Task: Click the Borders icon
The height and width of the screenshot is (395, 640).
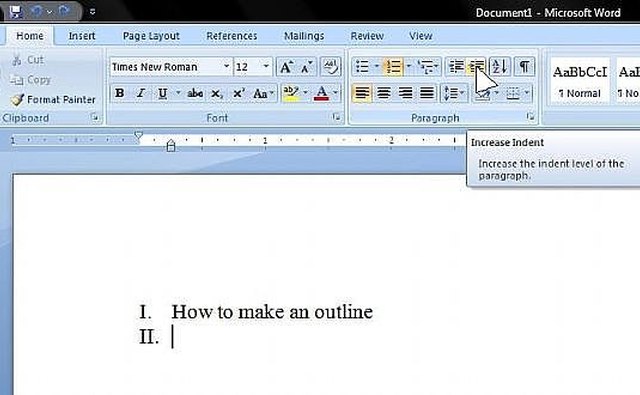Action: pos(513,93)
